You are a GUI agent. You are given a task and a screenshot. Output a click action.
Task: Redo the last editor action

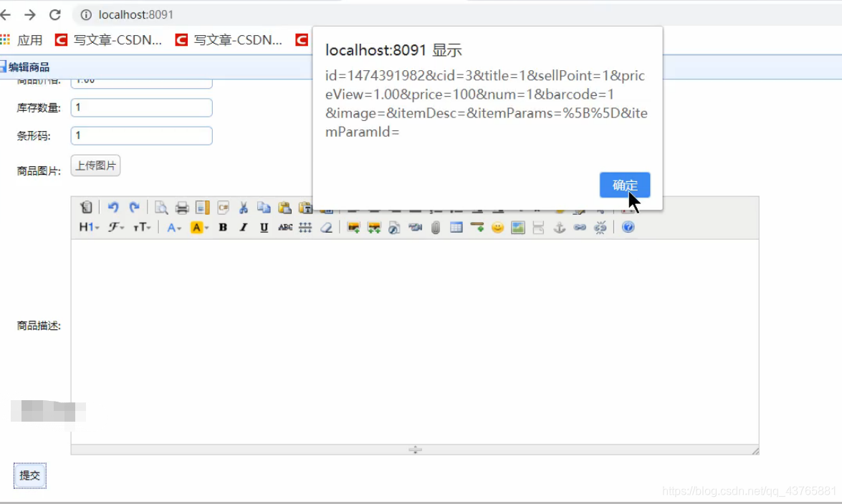tap(134, 207)
